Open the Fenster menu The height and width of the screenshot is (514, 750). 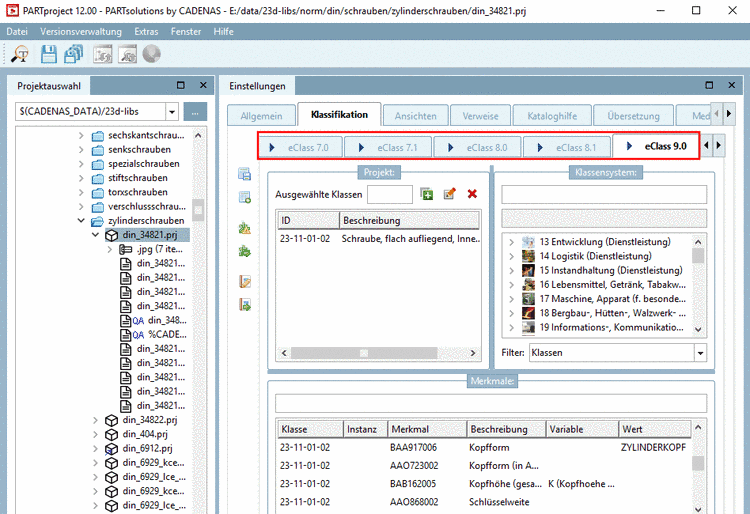[x=186, y=32]
